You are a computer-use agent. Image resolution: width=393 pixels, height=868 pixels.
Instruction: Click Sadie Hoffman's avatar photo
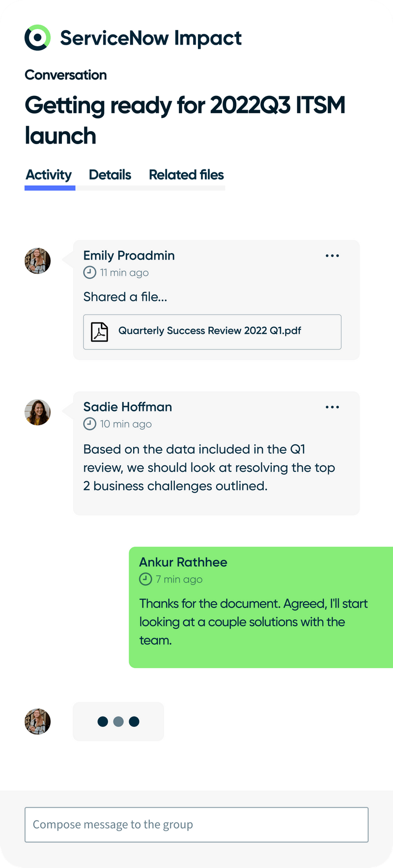pyautogui.click(x=37, y=412)
